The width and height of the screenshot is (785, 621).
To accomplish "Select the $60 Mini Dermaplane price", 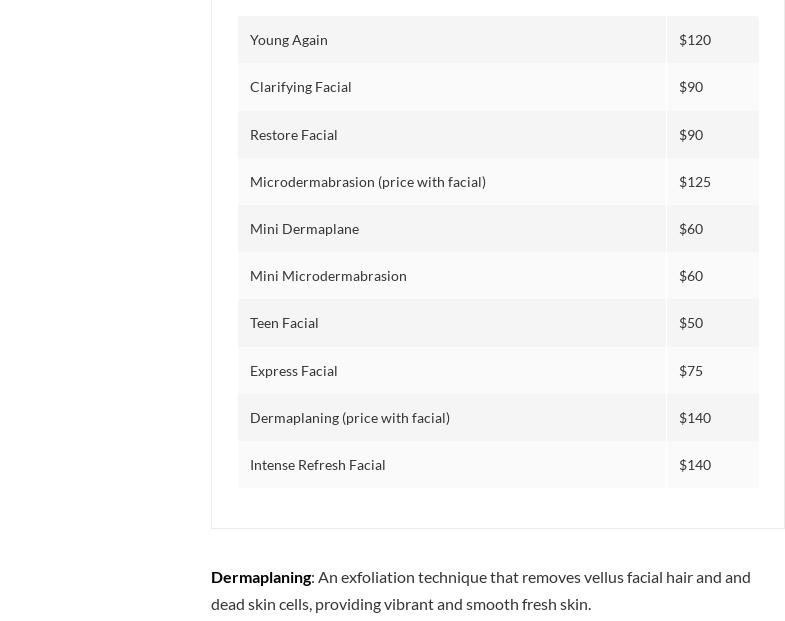I will [691, 229].
